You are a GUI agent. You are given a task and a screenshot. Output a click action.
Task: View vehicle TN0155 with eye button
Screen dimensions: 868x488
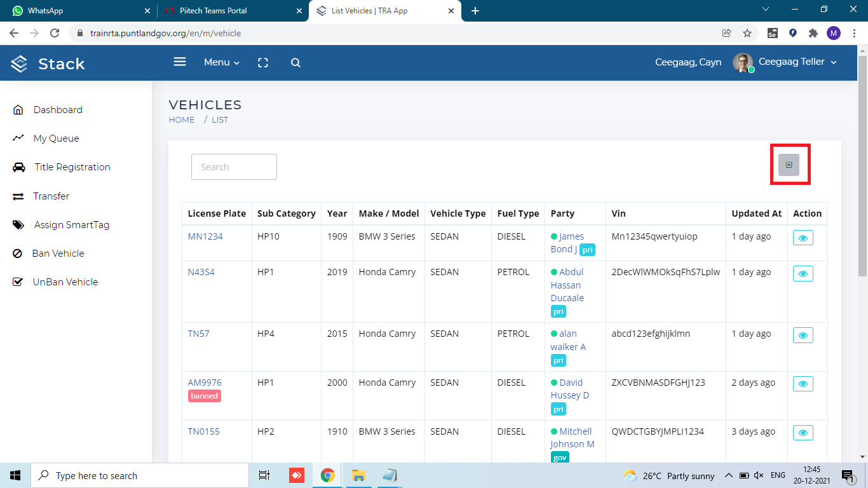click(803, 433)
